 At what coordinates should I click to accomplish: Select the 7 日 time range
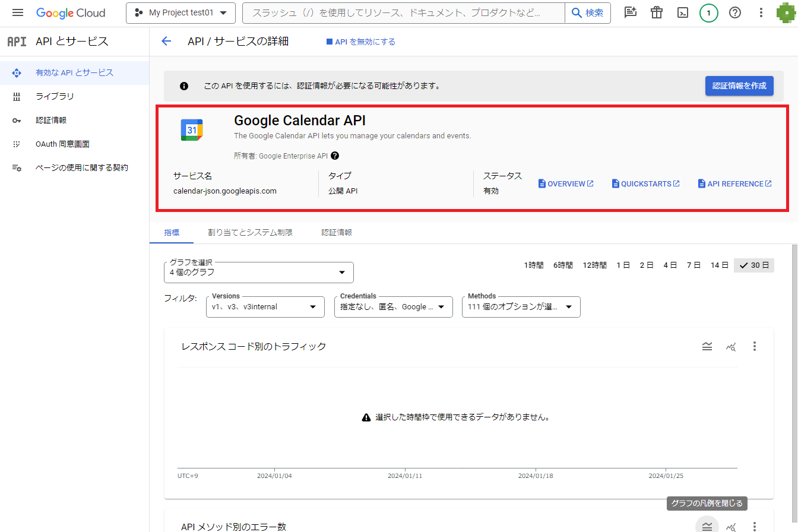(693, 265)
